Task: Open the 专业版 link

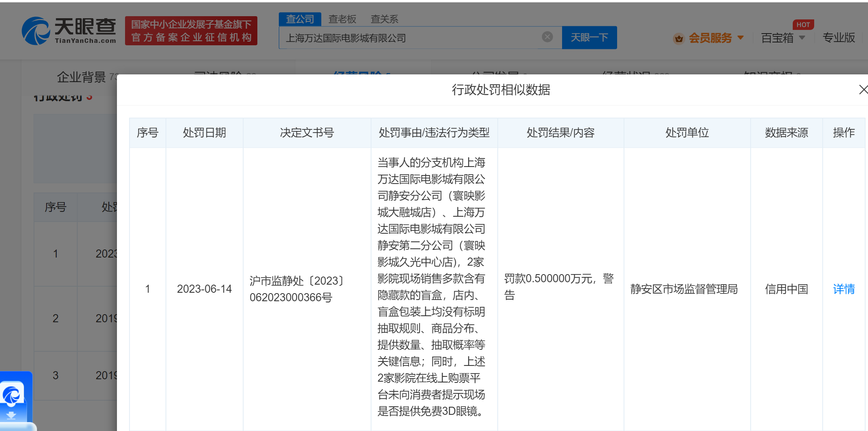Action: click(838, 38)
